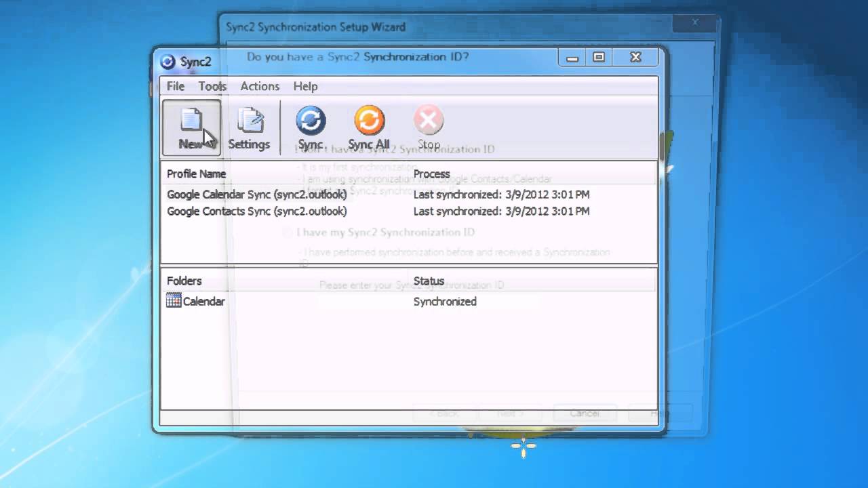868x488 pixels.
Task: Select the Google Calendar Sync profile row
Action: click(409, 195)
